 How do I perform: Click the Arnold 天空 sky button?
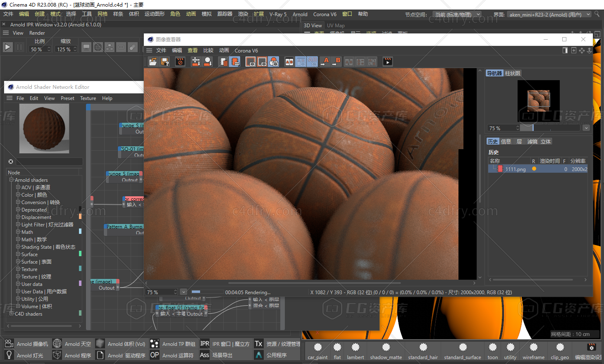click(72, 344)
